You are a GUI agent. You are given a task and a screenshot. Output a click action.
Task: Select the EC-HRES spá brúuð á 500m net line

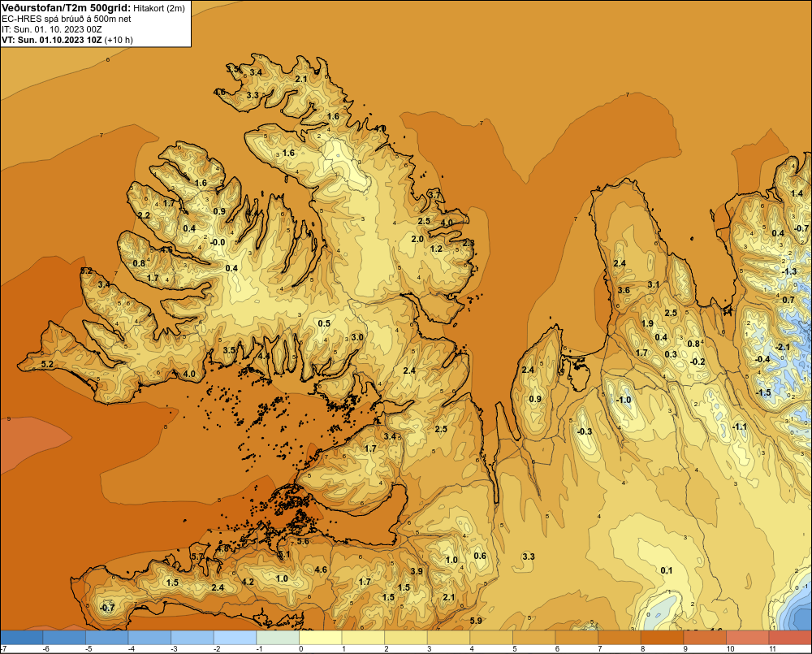(x=67, y=19)
